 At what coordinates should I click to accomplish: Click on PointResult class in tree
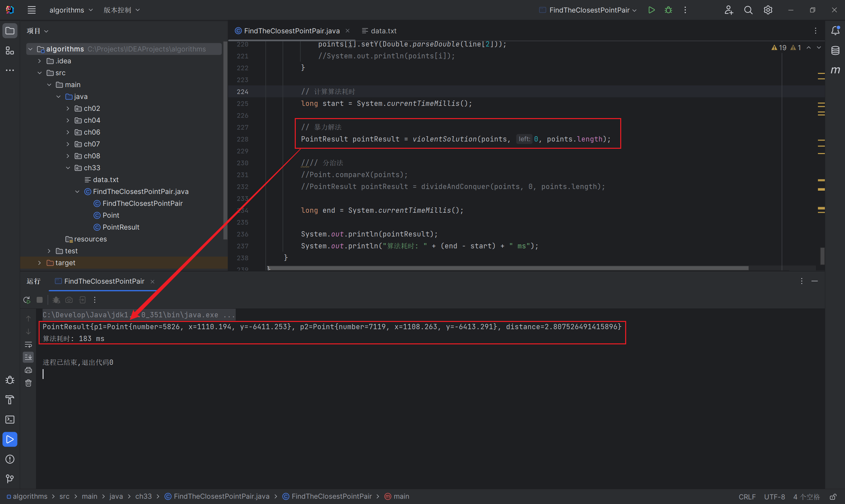[120, 227]
